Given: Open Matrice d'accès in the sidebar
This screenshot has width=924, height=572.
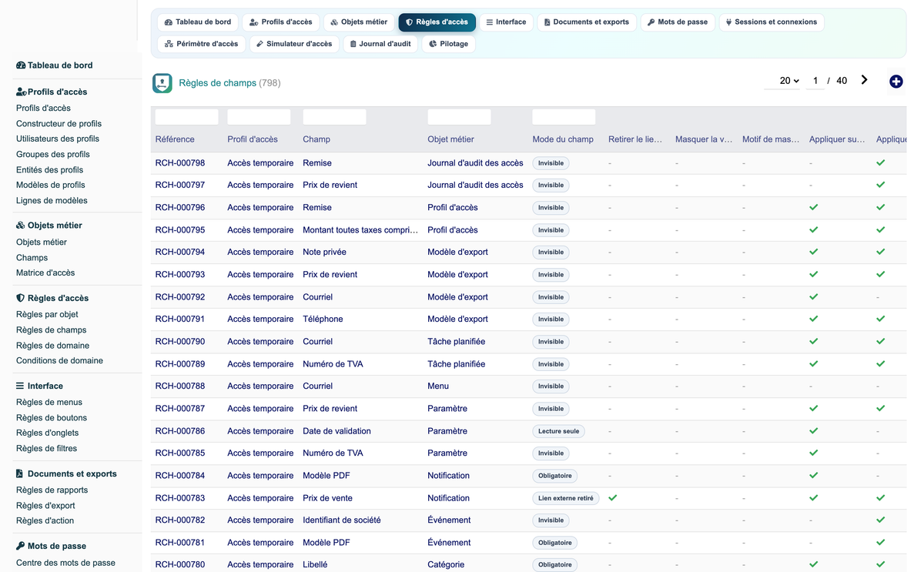Looking at the screenshot, I should tap(45, 273).
